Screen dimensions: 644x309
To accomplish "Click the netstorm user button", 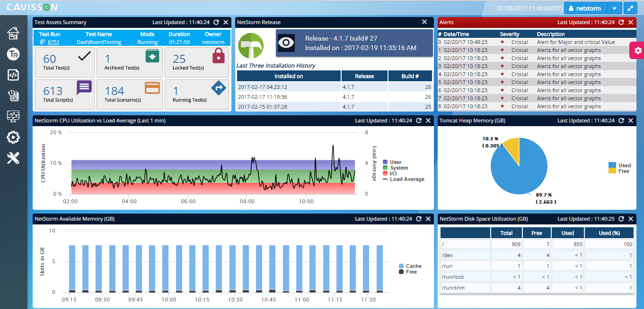I will [586, 8].
